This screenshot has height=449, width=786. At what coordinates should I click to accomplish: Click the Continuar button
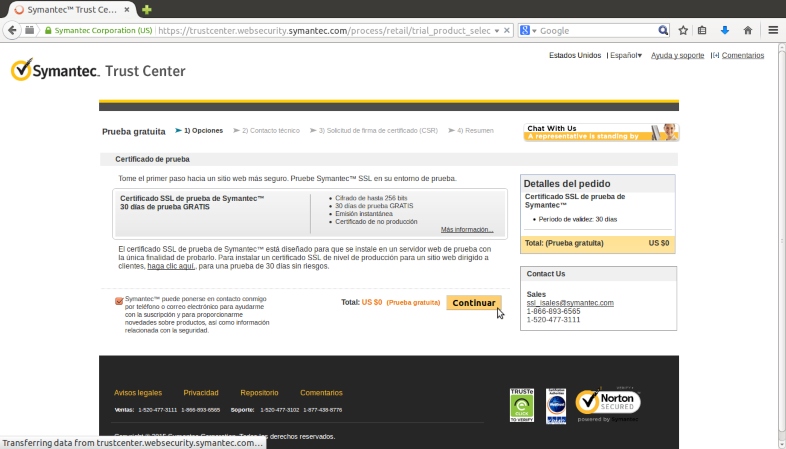474,303
